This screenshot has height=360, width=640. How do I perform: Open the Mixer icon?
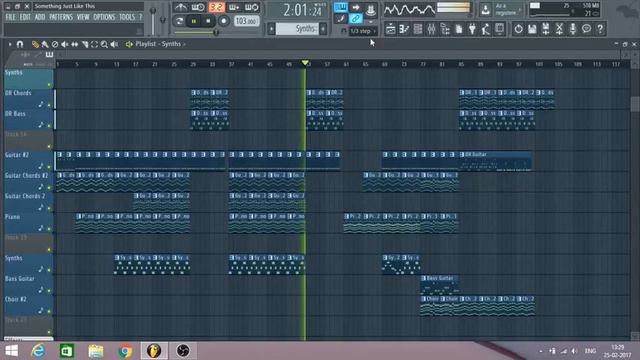click(431, 29)
